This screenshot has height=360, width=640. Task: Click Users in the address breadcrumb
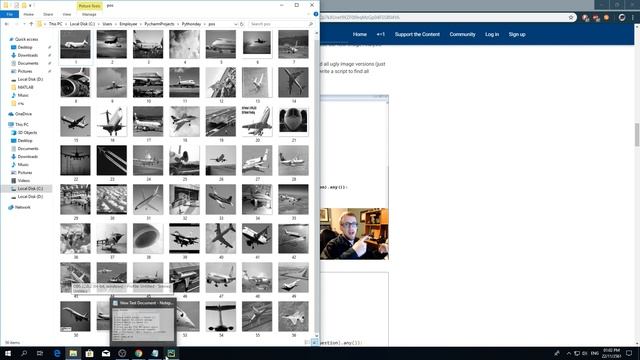pos(107,24)
